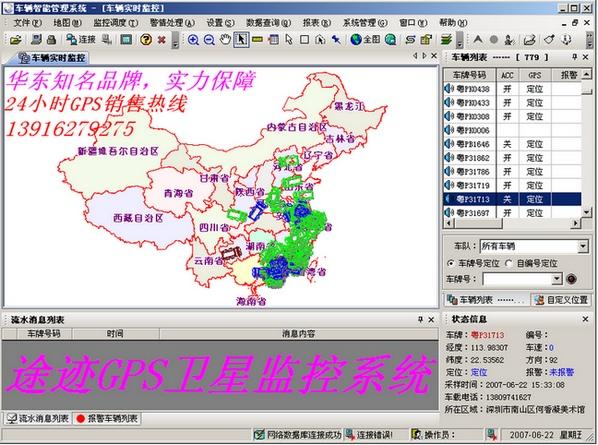
Task: Expand the 车队 所有车辆 dropdown
Action: pos(583,246)
